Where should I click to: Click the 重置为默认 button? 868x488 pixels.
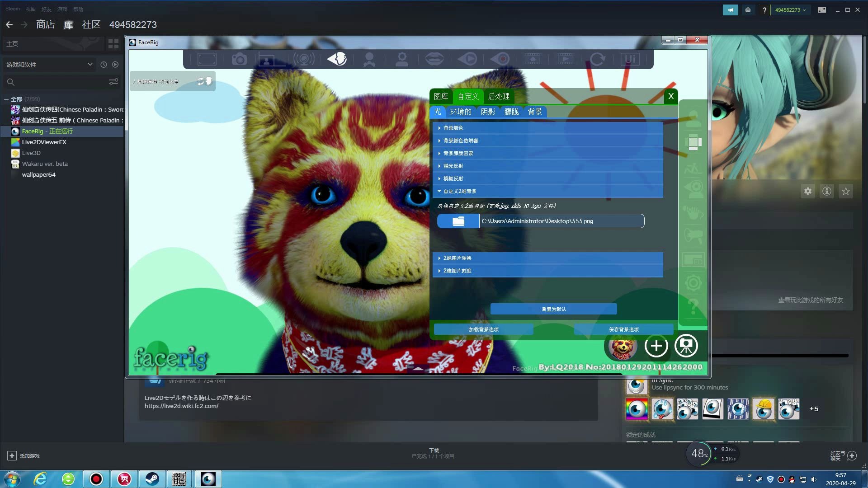pyautogui.click(x=554, y=309)
